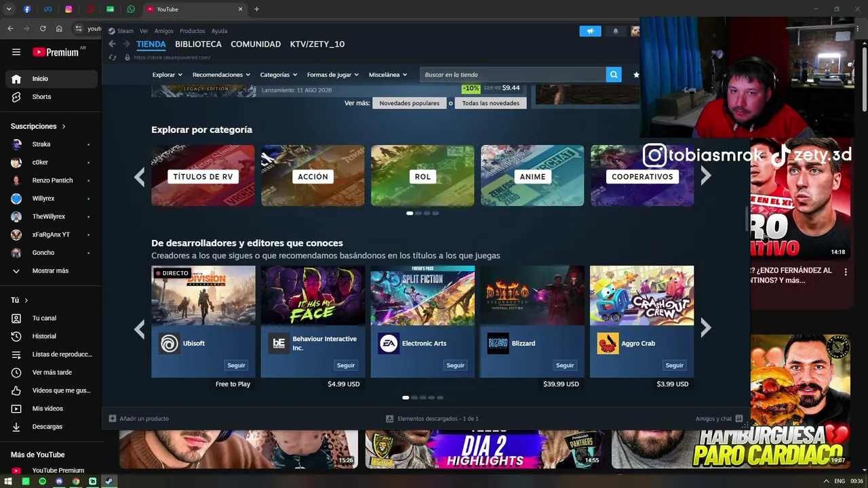This screenshot has height=488, width=868.
Task: Open a new browser tab
Action: 256,9
